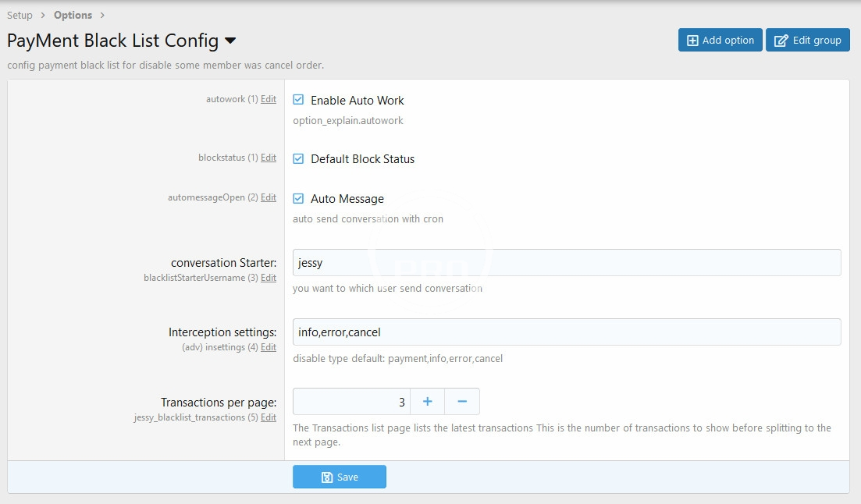
Task: Go to Setup in the breadcrumb
Action: (20, 15)
